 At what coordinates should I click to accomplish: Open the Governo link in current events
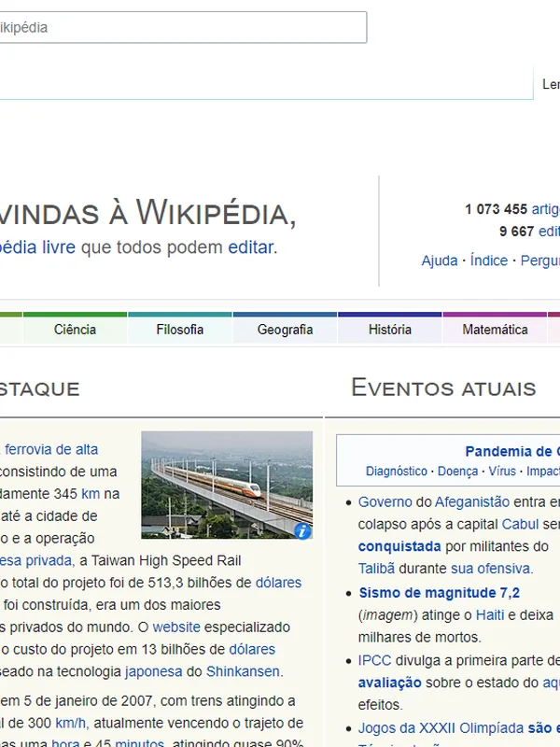[x=385, y=501]
